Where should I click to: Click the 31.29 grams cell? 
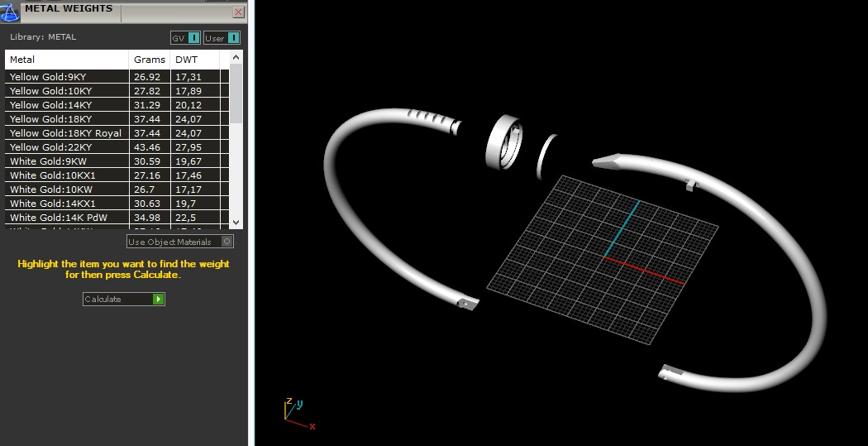(x=150, y=105)
